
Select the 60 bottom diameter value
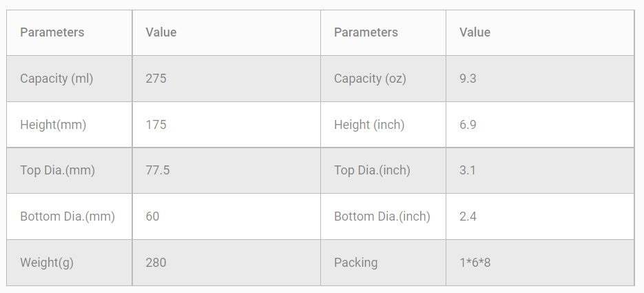[x=152, y=216]
